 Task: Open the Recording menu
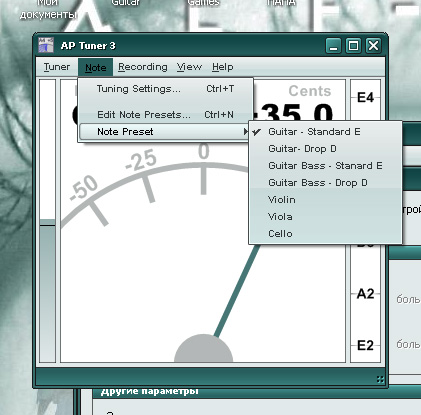(143, 67)
